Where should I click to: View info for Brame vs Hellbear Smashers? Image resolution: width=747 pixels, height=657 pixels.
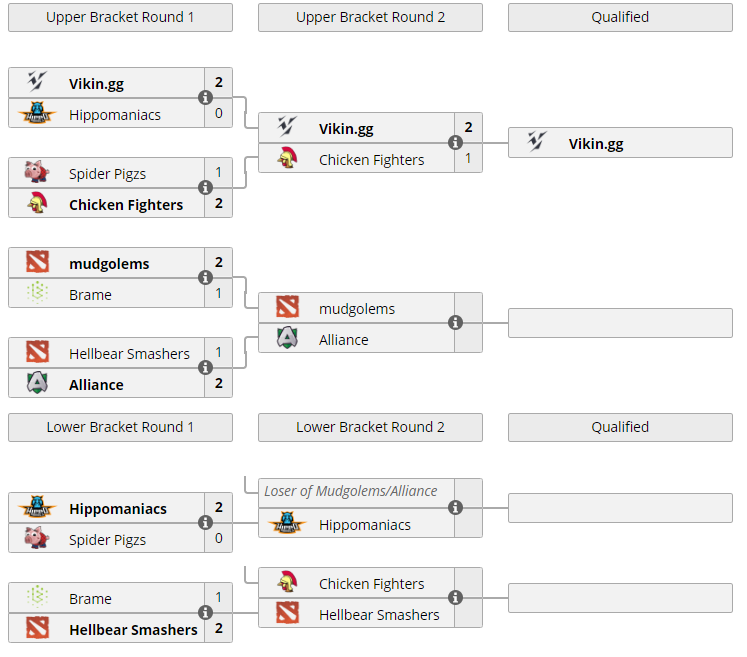[x=206, y=613]
